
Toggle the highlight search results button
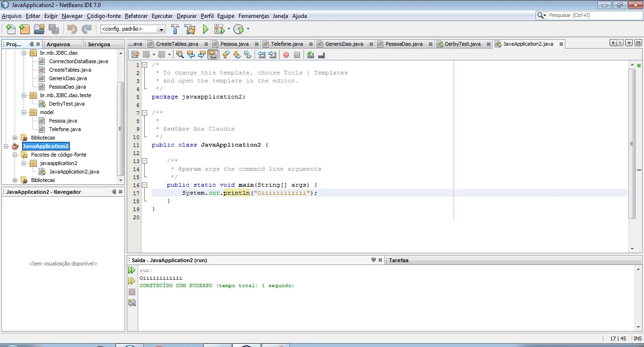213,55
